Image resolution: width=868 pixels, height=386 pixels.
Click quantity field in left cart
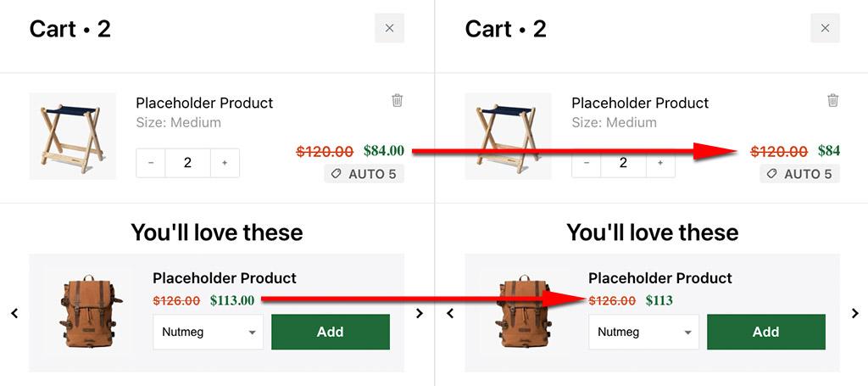pyautogui.click(x=187, y=163)
